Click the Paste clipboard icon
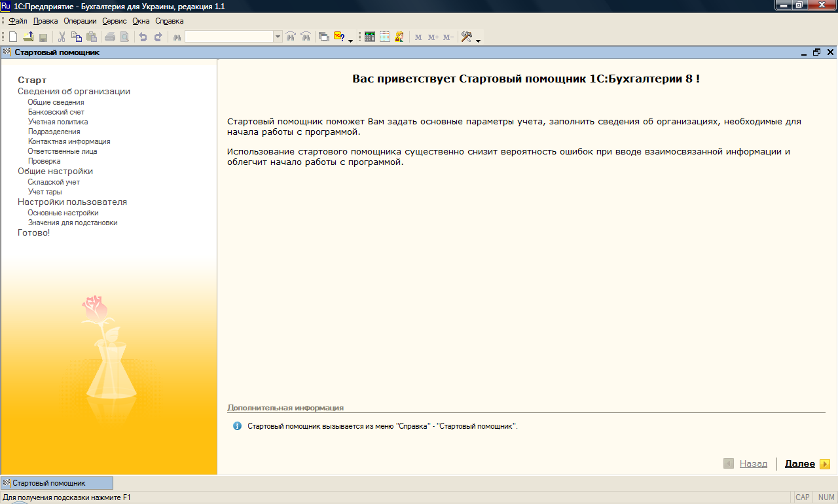Viewport: 838px width, 504px height. [92, 37]
